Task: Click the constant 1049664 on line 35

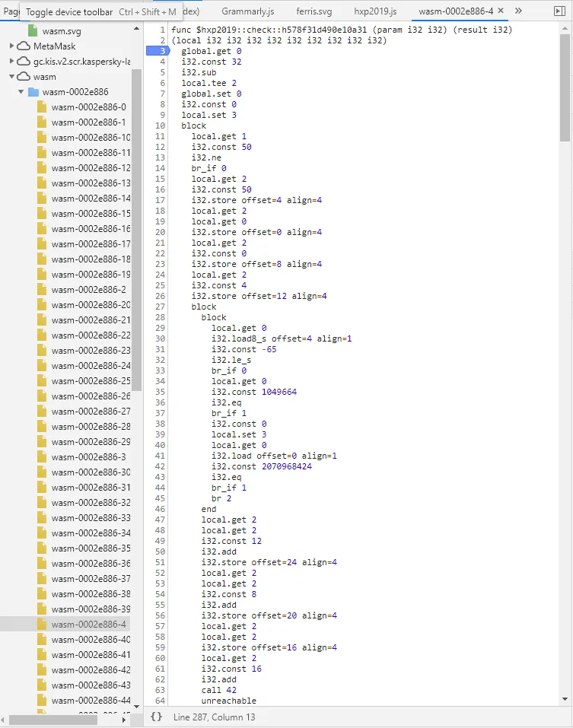Action: [279, 392]
